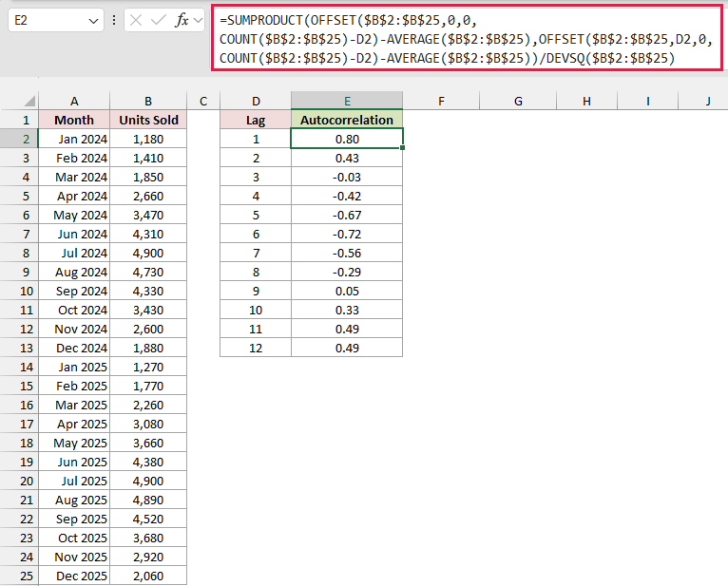
Task: Select column A header
Action: 74,101
